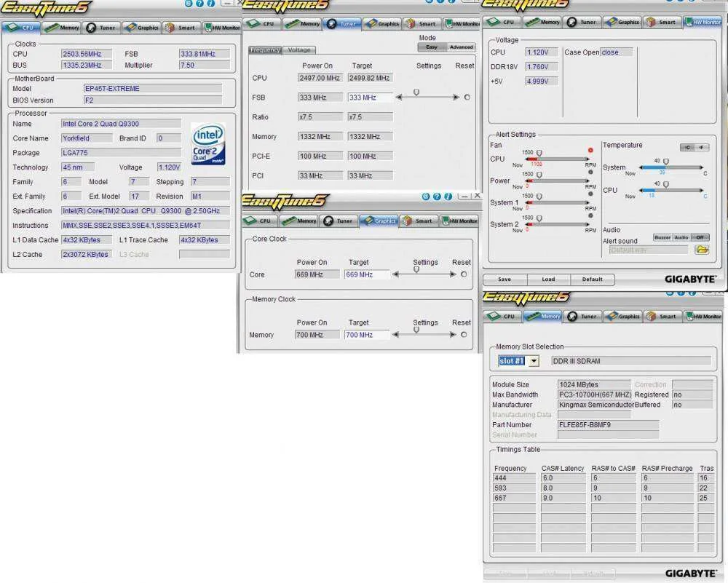The width and height of the screenshot is (728, 583).
Task: Open Tuner tab in the Memory window
Action: click(x=582, y=316)
